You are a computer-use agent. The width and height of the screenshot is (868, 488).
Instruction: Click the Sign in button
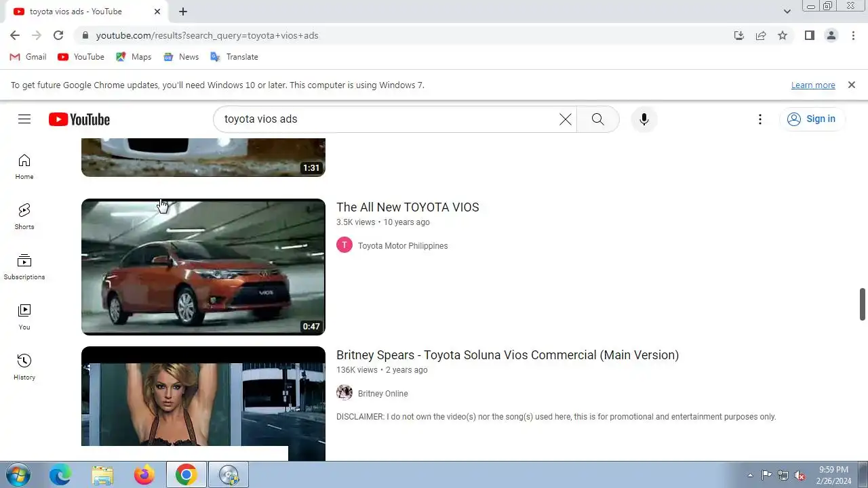pyautogui.click(x=812, y=119)
